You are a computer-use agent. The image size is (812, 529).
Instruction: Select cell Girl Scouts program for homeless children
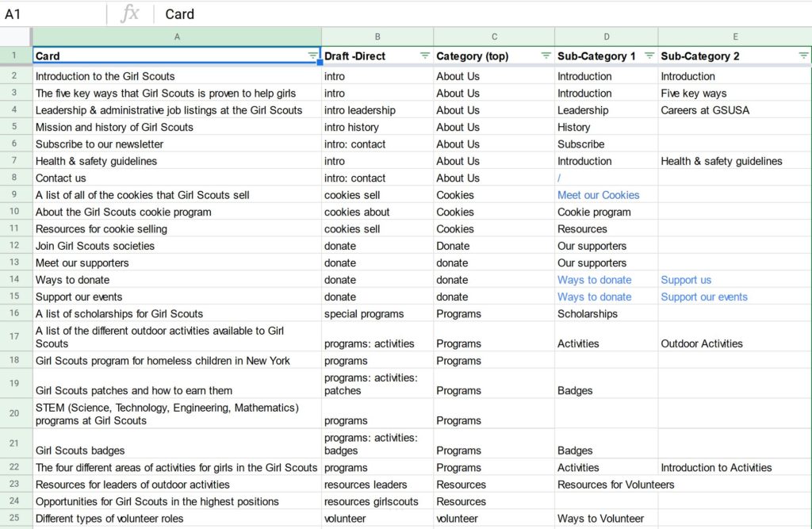(177, 361)
